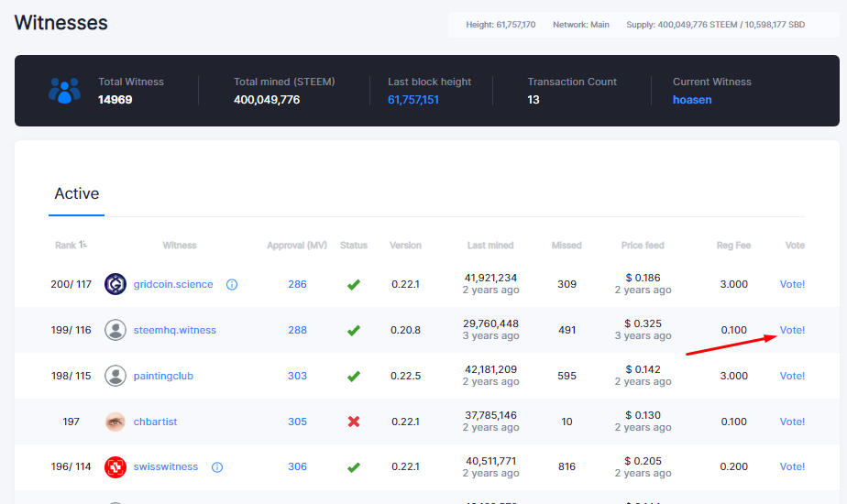Click the chbartist eye avatar
The width and height of the screenshot is (847, 504).
[x=115, y=422]
